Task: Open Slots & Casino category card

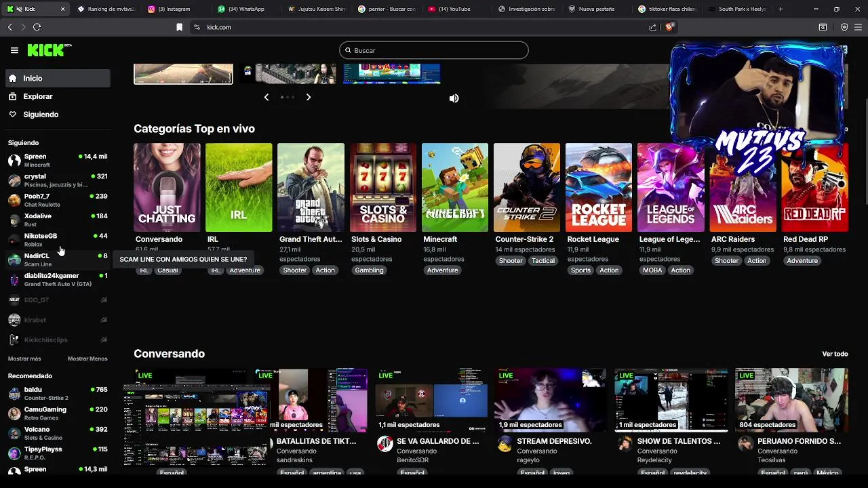Action: tap(383, 188)
